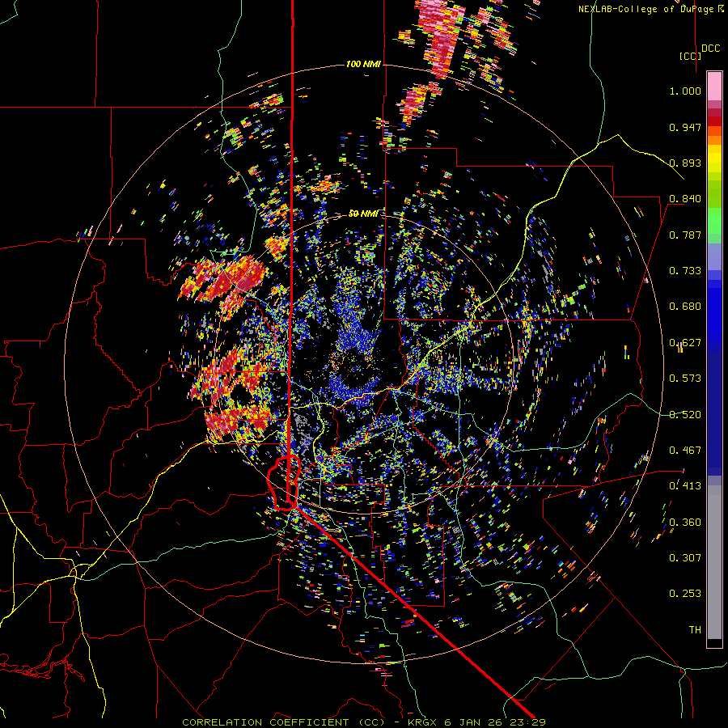This screenshot has height=728, width=728.
Task: Click the 0.467 scale value
Action: (x=685, y=451)
